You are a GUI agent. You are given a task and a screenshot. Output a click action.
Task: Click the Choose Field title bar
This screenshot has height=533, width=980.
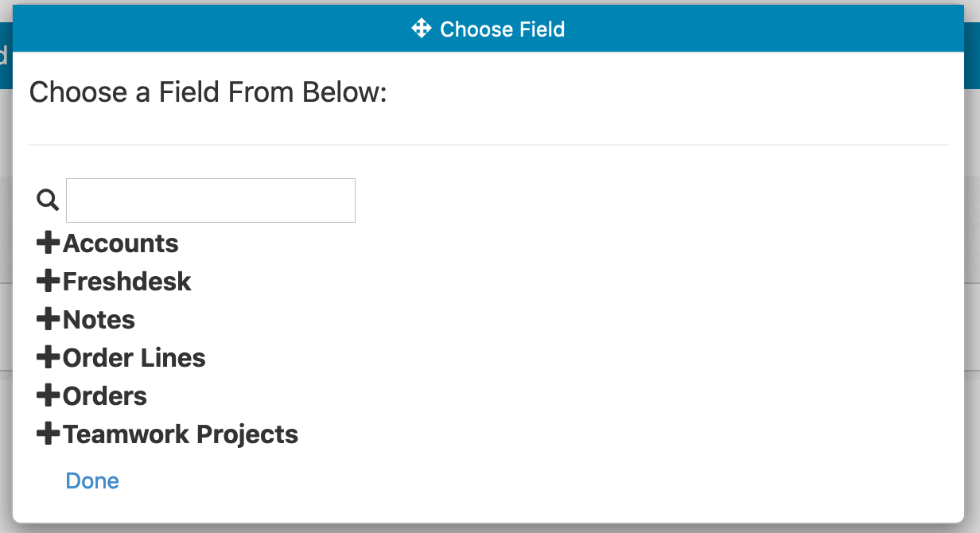(x=490, y=29)
